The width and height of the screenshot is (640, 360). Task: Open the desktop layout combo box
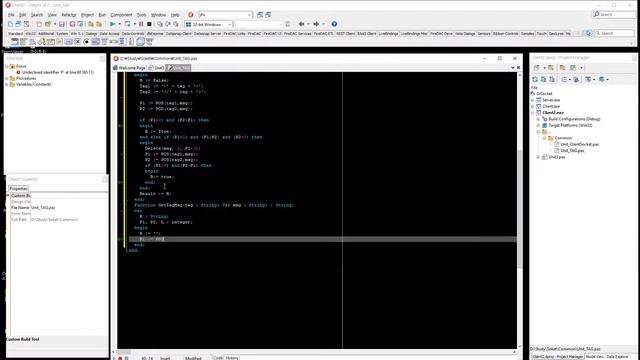point(226,15)
